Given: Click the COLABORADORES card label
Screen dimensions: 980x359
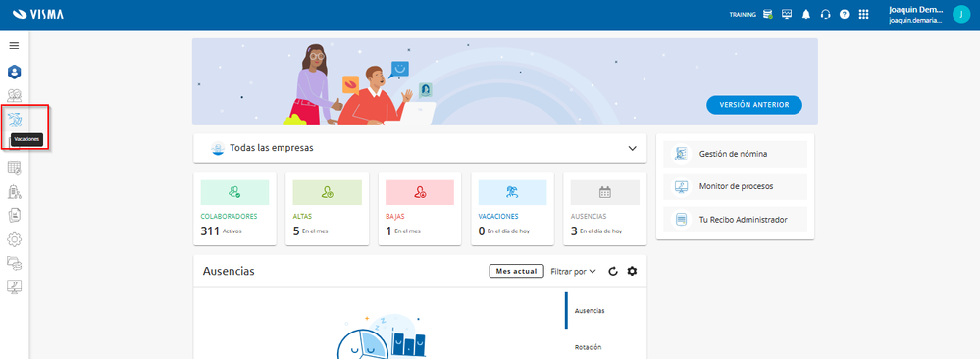Looking at the screenshot, I should click(x=229, y=217).
